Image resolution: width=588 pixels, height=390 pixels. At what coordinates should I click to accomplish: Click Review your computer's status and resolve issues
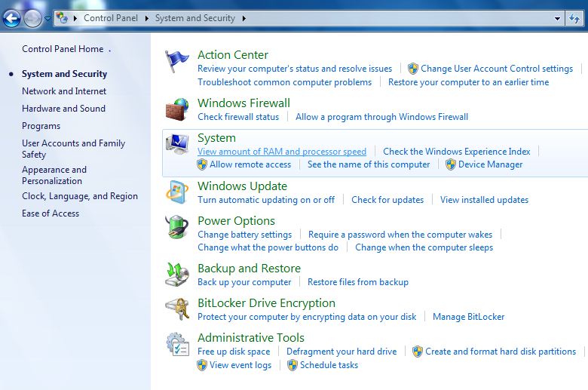point(295,69)
